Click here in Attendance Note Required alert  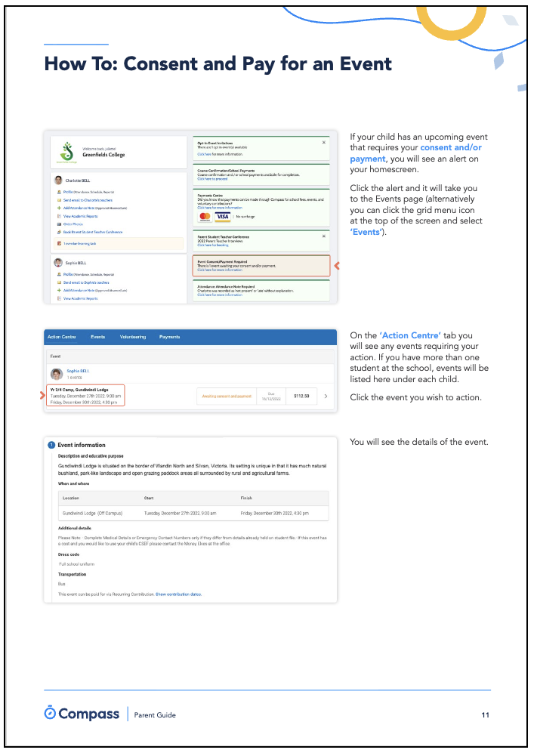pyautogui.click(x=220, y=295)
